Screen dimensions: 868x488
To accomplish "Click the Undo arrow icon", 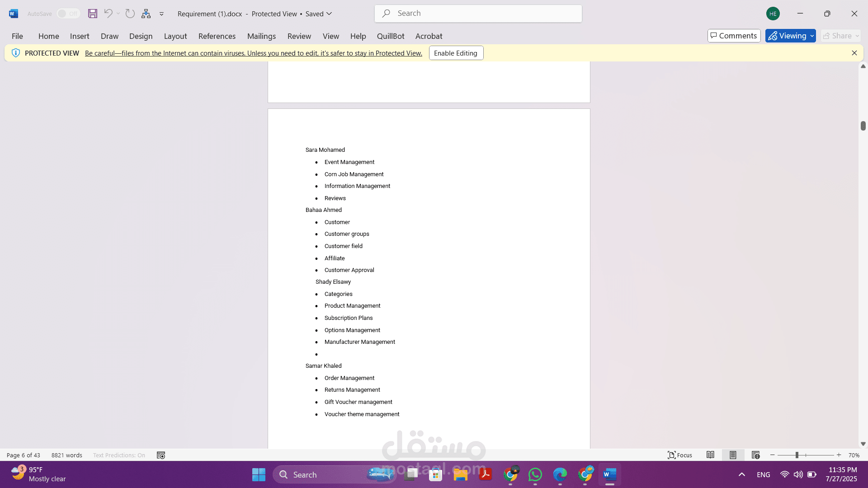I will tap(108, 14).
